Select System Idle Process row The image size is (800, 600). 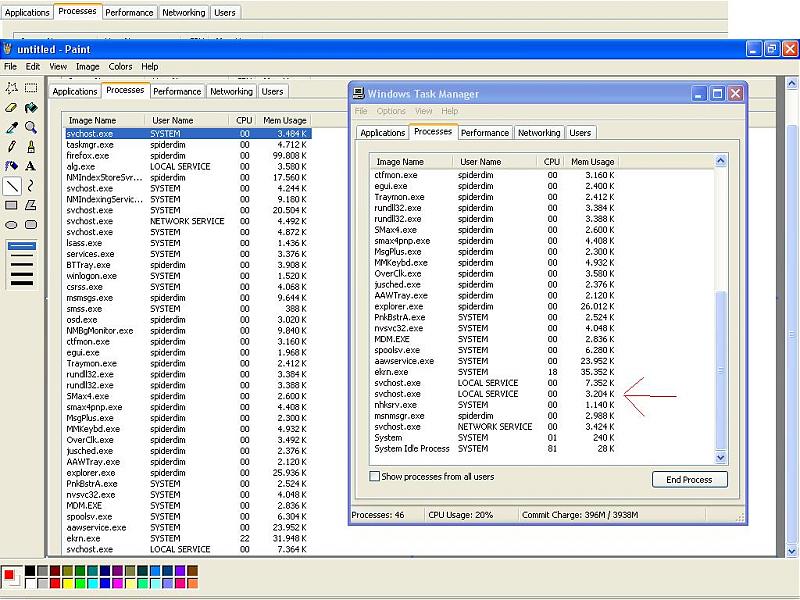494,449
